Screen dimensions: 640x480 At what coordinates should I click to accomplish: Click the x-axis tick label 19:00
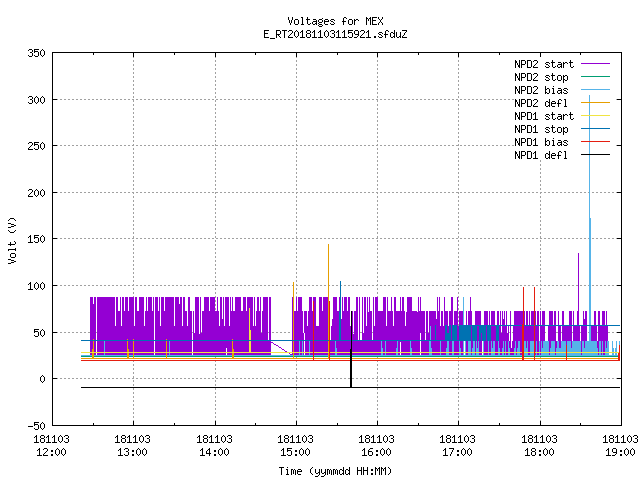pos(620,453)
